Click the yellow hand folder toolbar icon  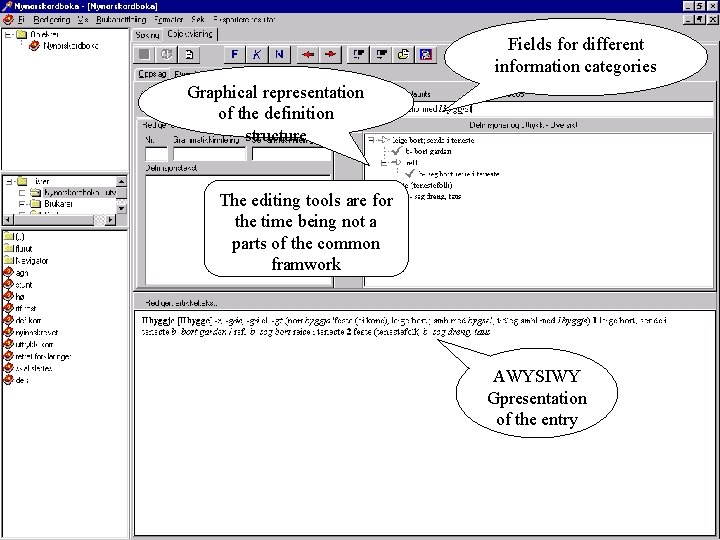403,54
